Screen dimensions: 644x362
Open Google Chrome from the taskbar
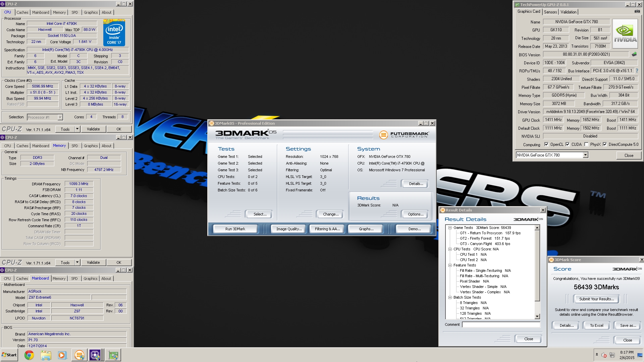(x=29, y=355)
